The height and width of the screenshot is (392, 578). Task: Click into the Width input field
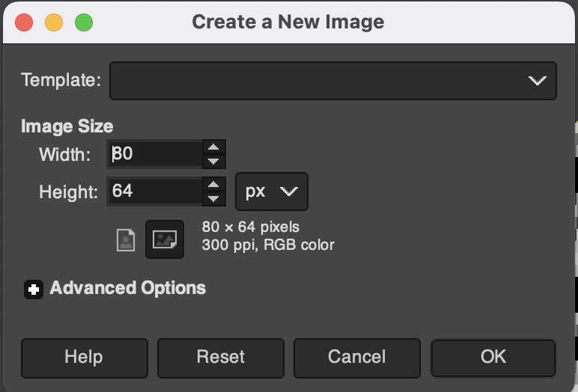(155, 154)
